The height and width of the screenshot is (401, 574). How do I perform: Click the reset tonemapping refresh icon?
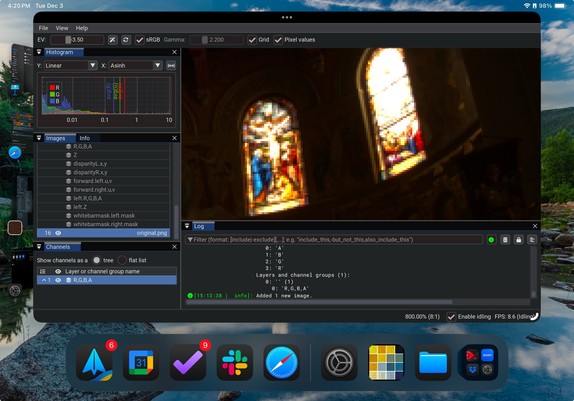pos(126,40)
